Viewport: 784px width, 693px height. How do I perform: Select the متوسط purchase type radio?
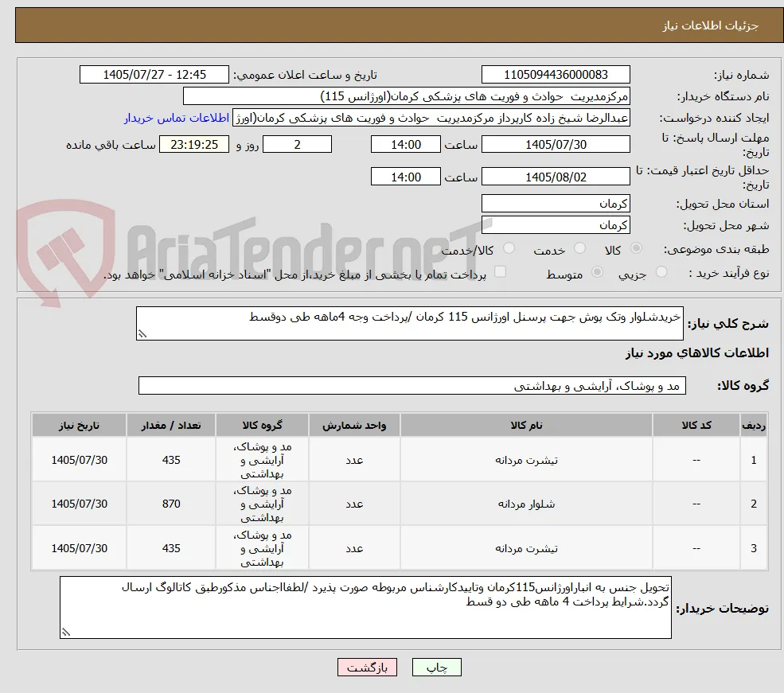597,272
